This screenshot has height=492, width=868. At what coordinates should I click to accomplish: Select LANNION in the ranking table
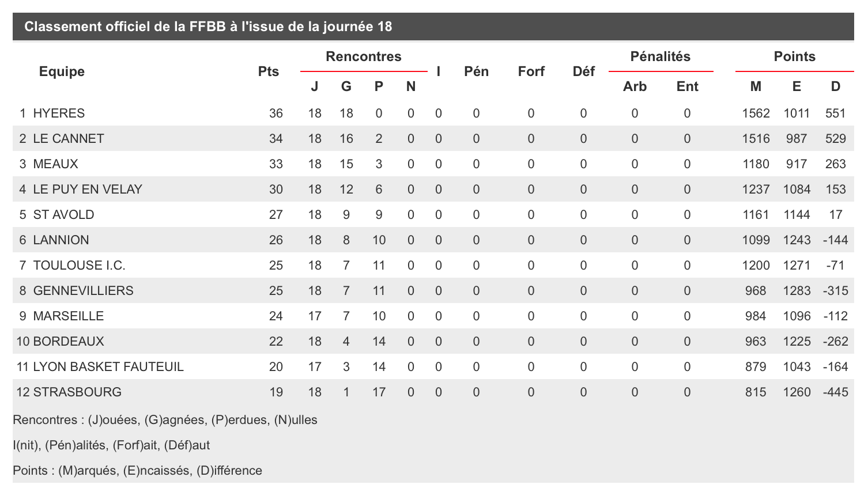click(x=61, y=240)
